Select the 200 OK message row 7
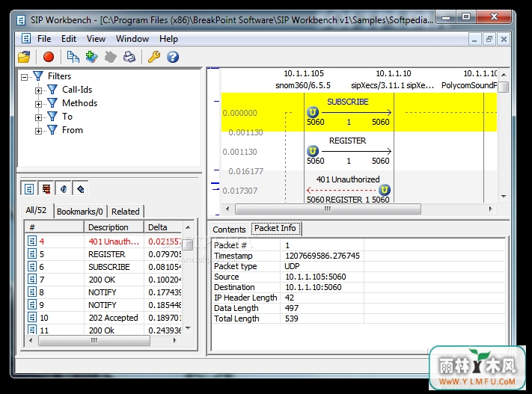532x394 pixels. coord(104,280)
